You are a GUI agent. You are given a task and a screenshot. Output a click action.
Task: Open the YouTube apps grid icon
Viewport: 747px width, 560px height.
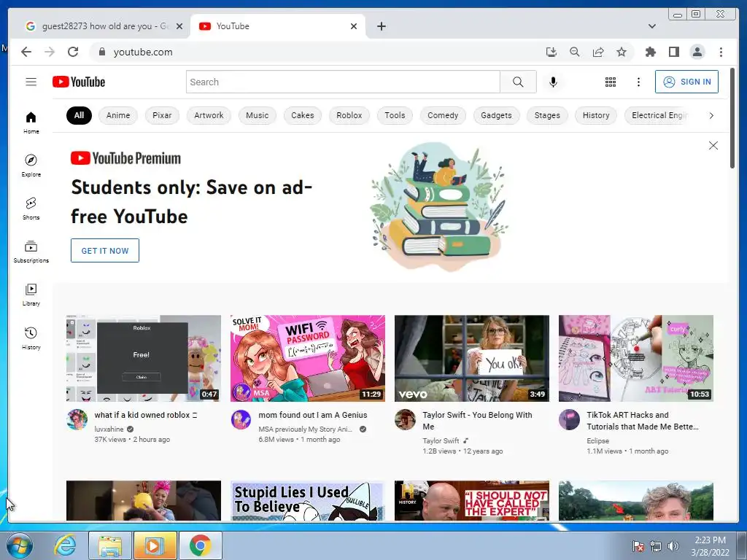coord(611,82)
